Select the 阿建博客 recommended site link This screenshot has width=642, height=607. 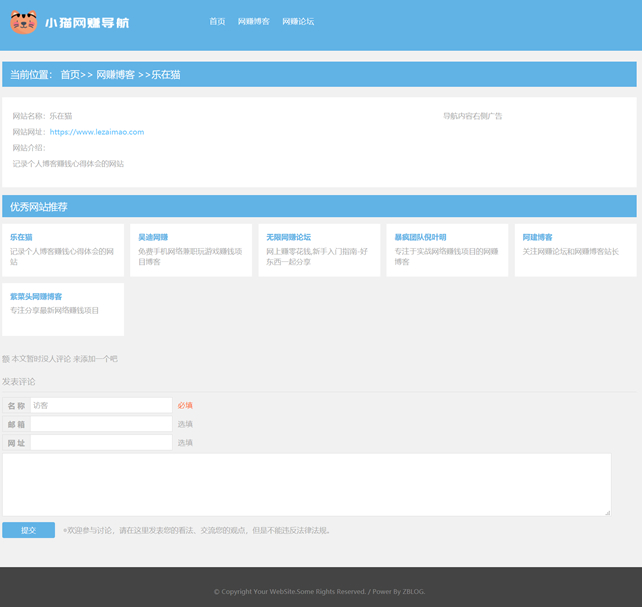pyautogui.click(x=537, y=237)
